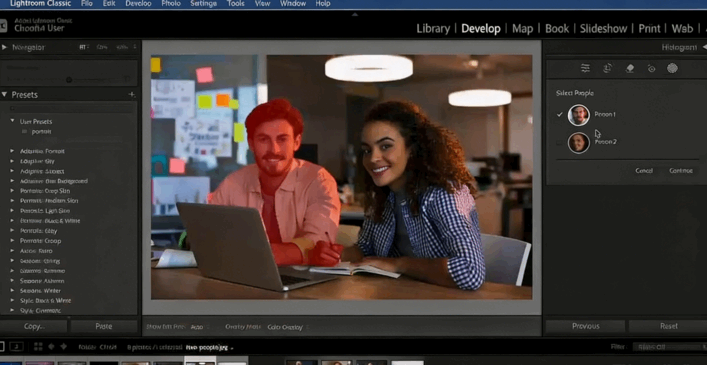Viewport: 707px width, 365px height.
Task: Collapse the Presets panel triangle
Action: click(5, 95)
